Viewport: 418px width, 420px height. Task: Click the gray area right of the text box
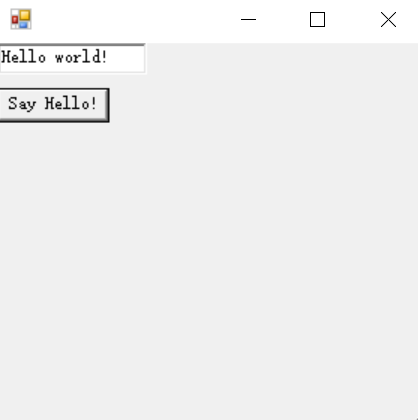(280, 58)
